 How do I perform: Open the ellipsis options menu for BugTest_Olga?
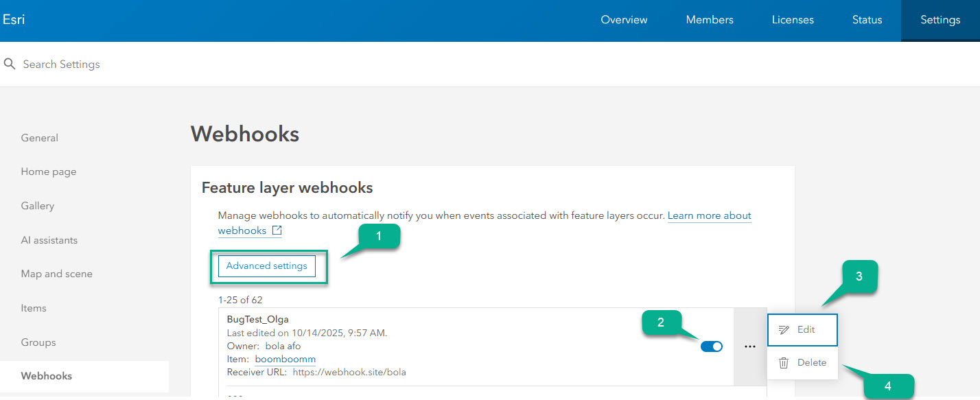pyautogui.click(x=750, y=347)
